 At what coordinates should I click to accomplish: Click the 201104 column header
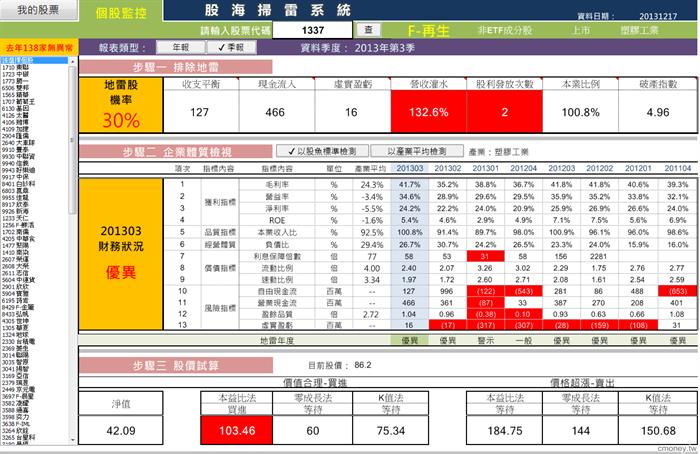click(678, 168)
